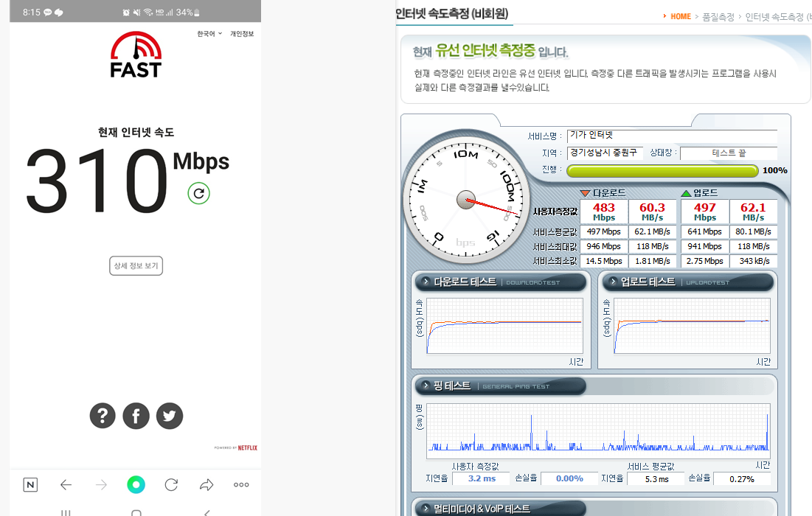Go back using the browser back arrow
812x516 pixels.
click(x=66, y=484)
